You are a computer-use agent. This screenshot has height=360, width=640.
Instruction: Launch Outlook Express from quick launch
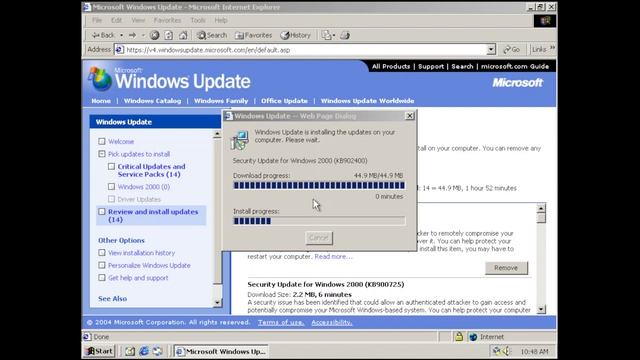pyautogui.click(x=158, y=351)
